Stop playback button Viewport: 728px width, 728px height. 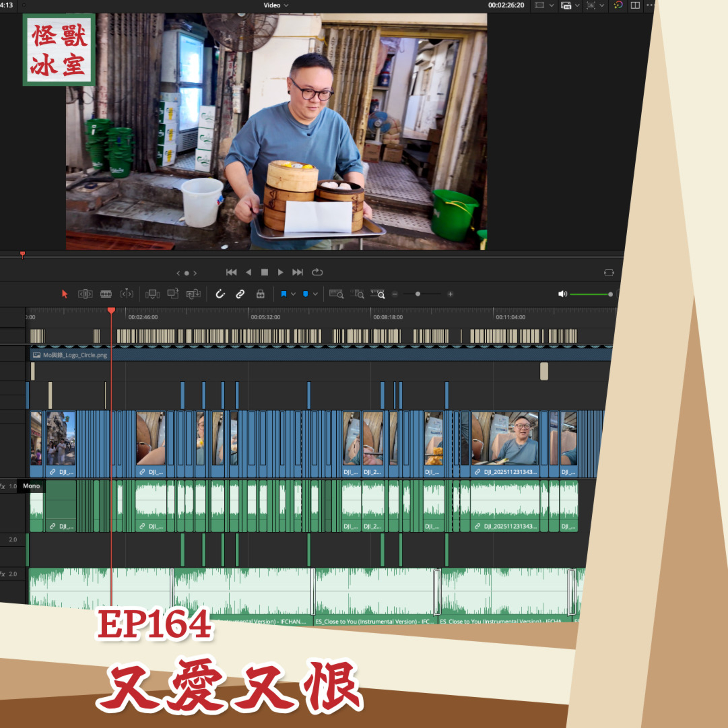(x=265, y=272)
